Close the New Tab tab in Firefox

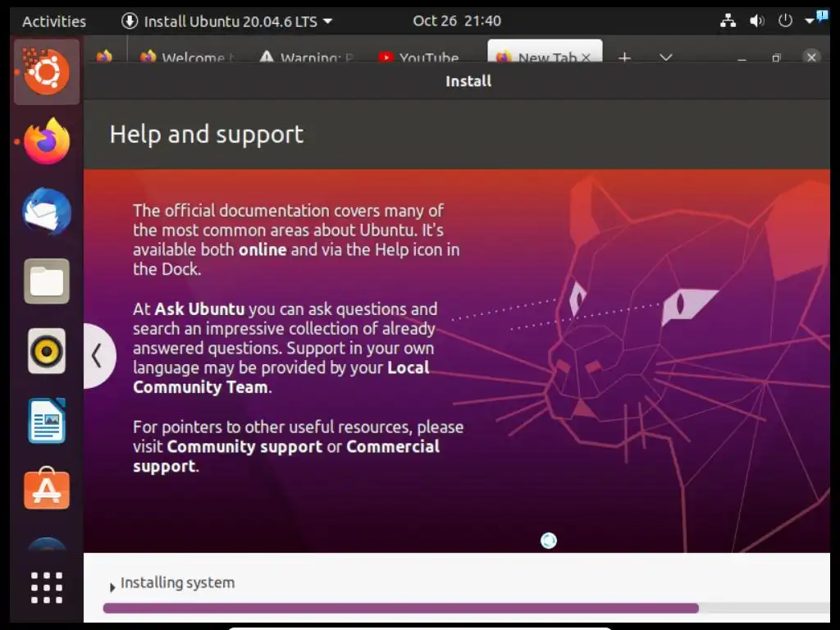(x=586, y=57)
